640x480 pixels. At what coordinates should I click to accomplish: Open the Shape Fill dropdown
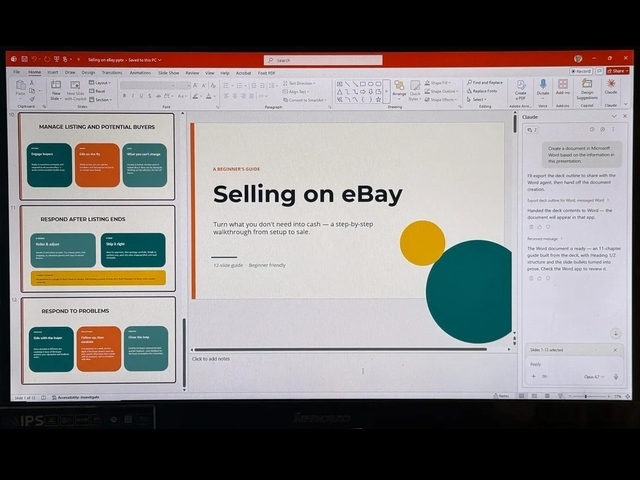coord(438,83)
